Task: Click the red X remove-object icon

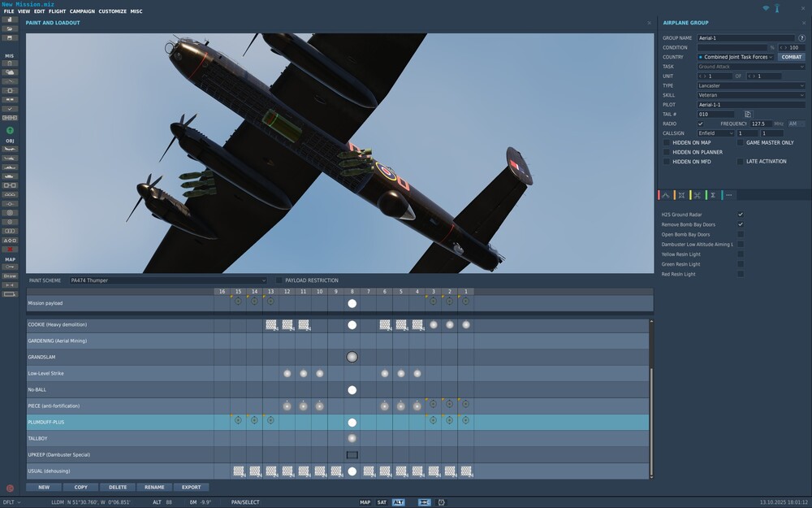Action: (x=9, y=250)
